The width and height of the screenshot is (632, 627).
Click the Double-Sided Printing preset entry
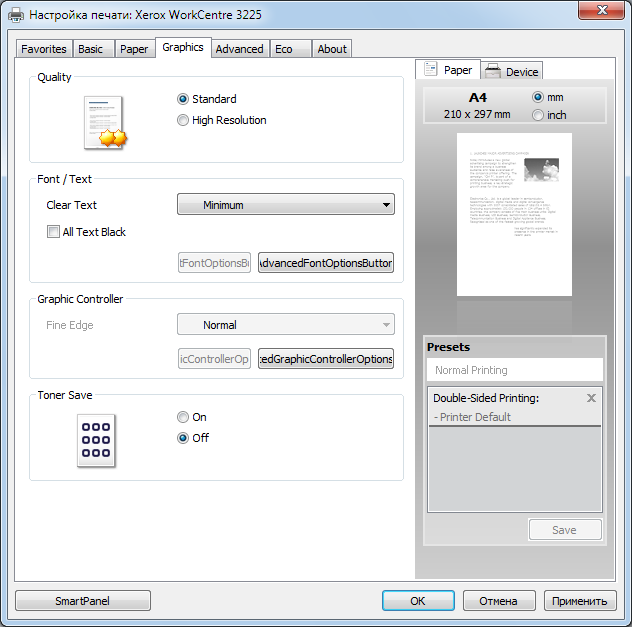click(515, 407)
